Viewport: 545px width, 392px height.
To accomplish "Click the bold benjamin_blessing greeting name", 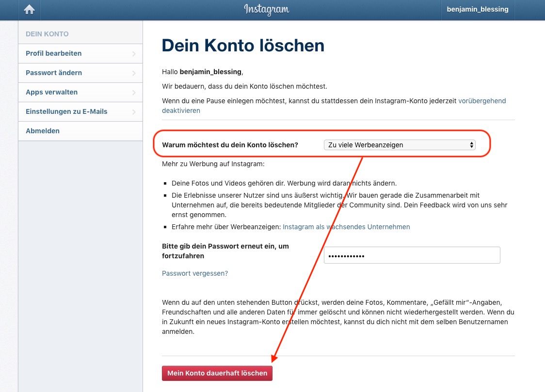I will (x=210, y=72).
